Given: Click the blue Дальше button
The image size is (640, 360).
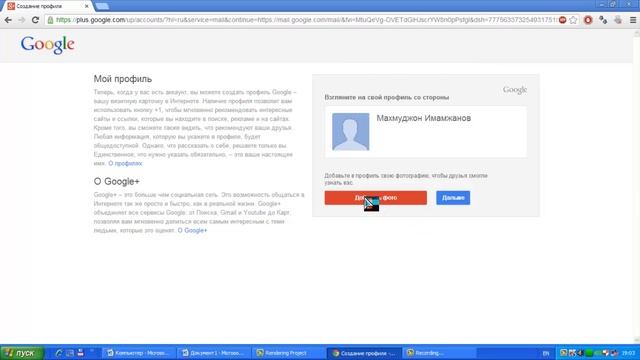Looking at the screenshot, I should [x=453, y=198].
